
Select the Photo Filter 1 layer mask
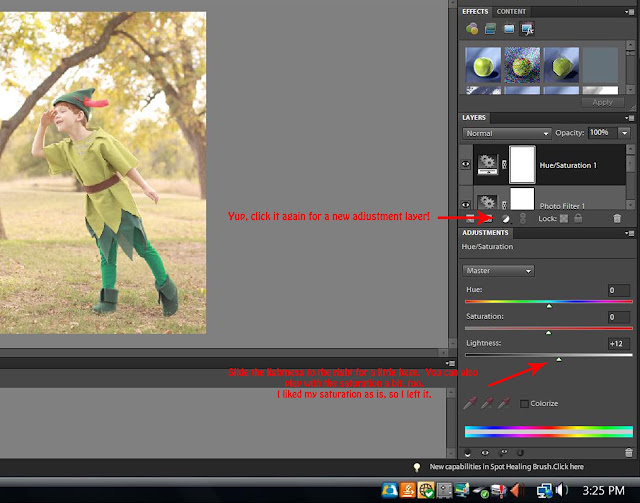522,199
